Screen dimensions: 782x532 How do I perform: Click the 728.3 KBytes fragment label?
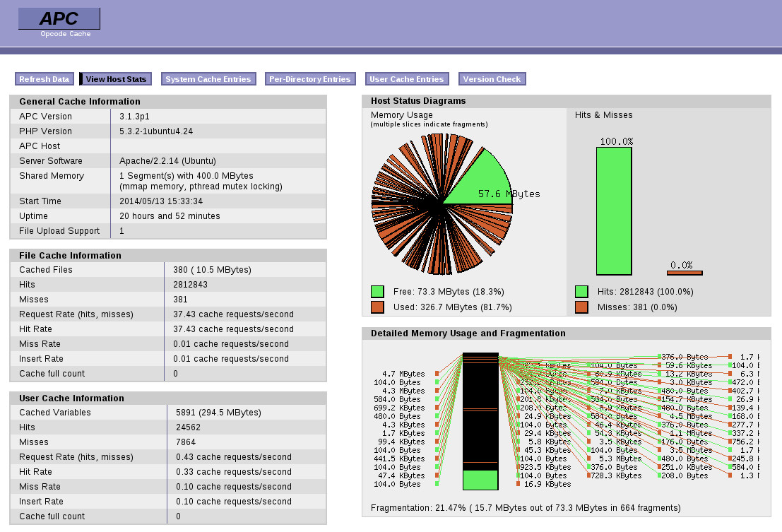coord(616,475)
